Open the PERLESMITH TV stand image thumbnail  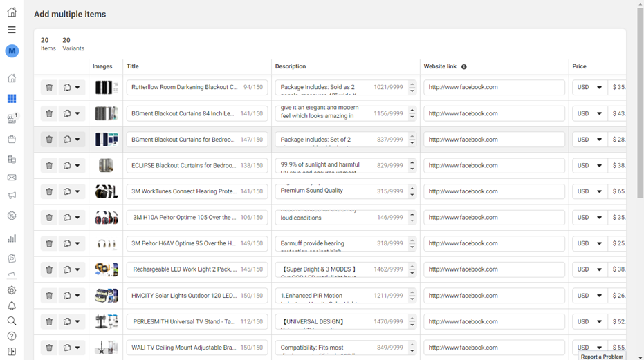click(x=107, y=321)
